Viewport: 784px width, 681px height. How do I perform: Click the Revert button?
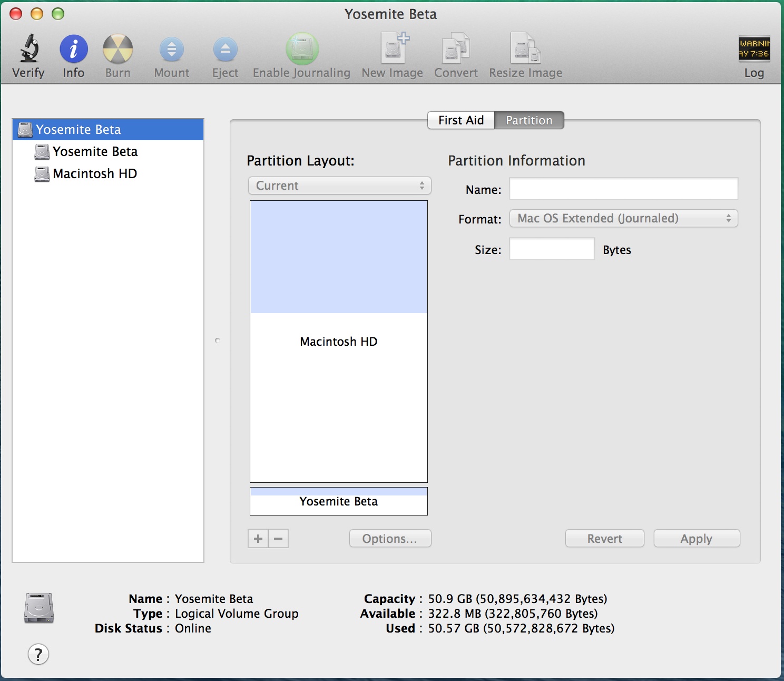tap(605, 539)
